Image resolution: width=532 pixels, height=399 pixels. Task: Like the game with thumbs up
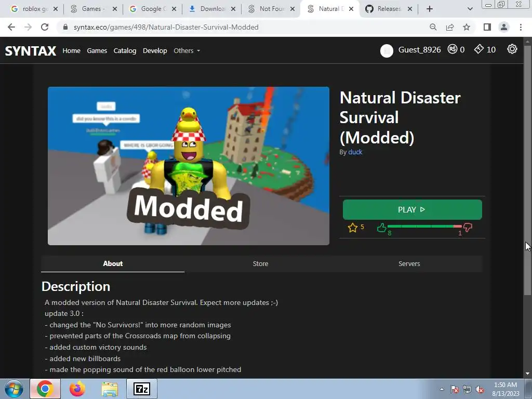(x=382, y=228)
